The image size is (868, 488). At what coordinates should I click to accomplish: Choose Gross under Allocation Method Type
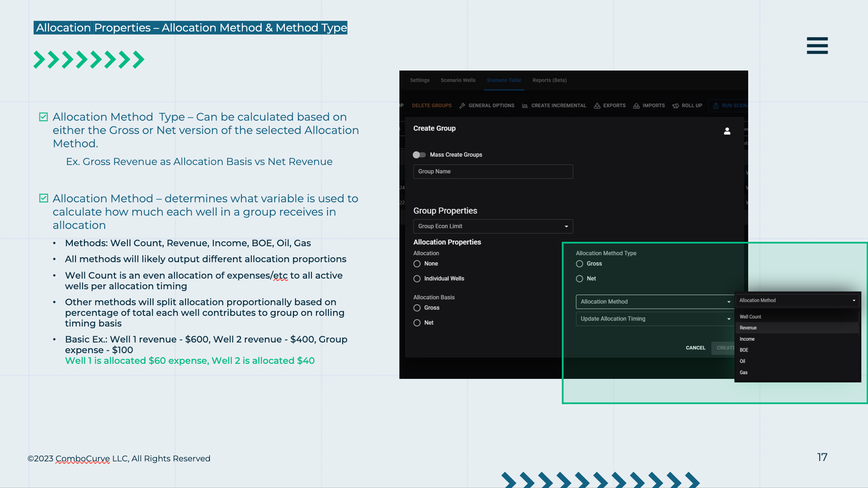(580, 264)
